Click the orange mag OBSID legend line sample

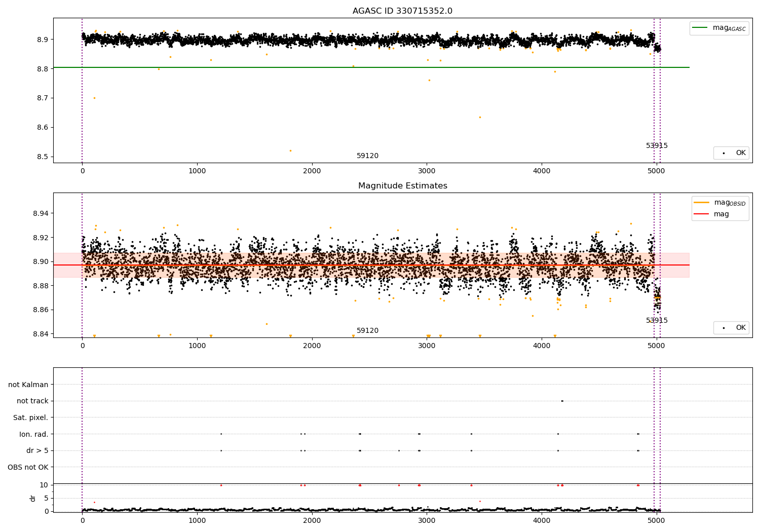[x=702, y=203]
